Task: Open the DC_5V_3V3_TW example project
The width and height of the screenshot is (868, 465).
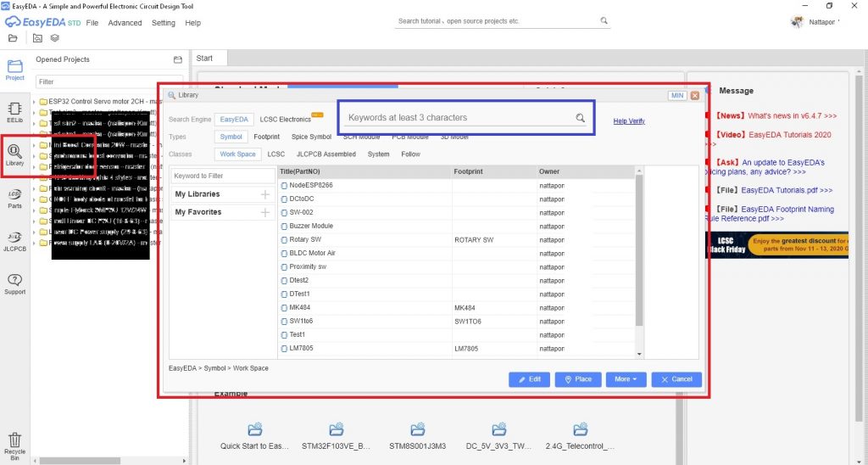Action: pos(498,435)
